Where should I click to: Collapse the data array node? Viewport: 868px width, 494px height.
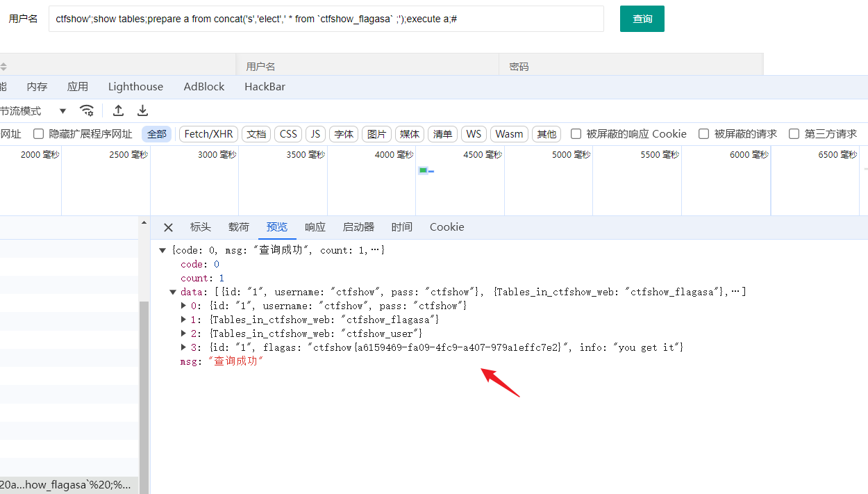pos(173,292)
